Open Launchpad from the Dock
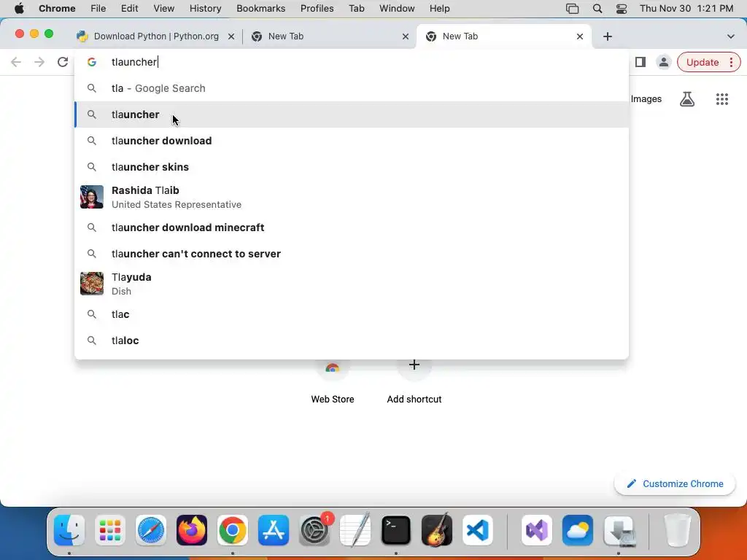 tap(110, 530)
